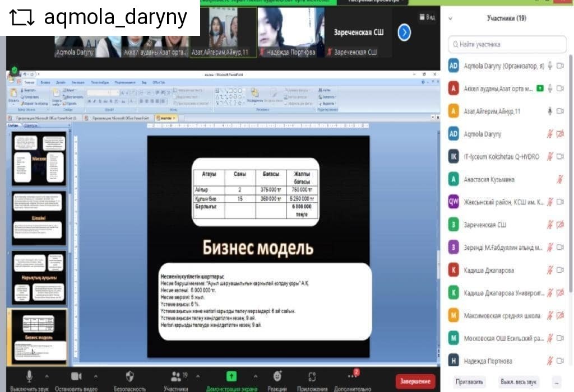Open the Вставка ribbon tab

coord(45,82)
